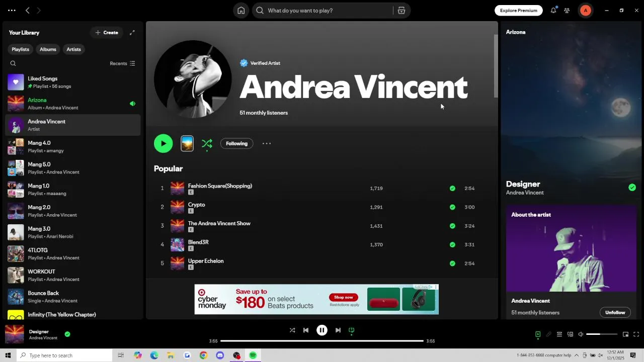Open the Recents sort dropdown
The image size is (644, 362).
[x=122, y=63]
